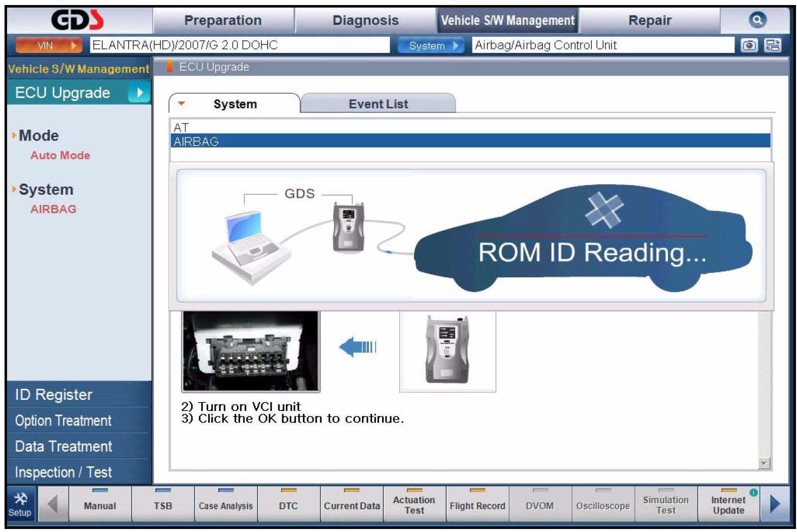Go to the previous toolbar page with the left arrow
The height and width of the screenshot is (532, 797).
point(52,504)
